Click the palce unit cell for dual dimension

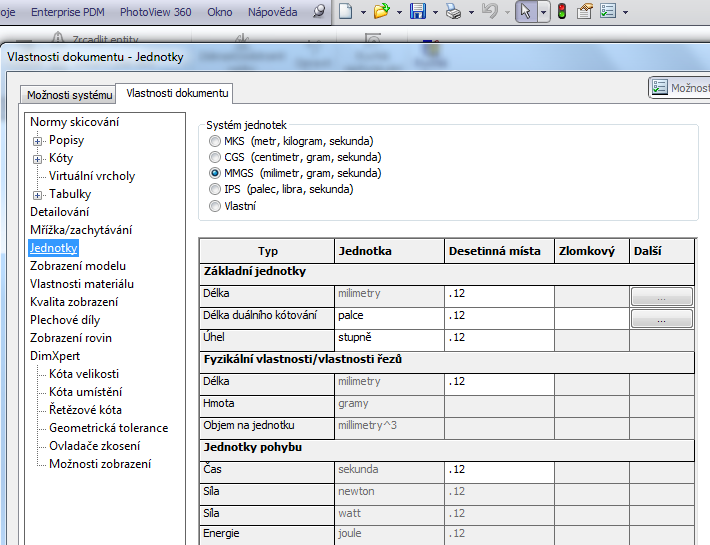389,319
